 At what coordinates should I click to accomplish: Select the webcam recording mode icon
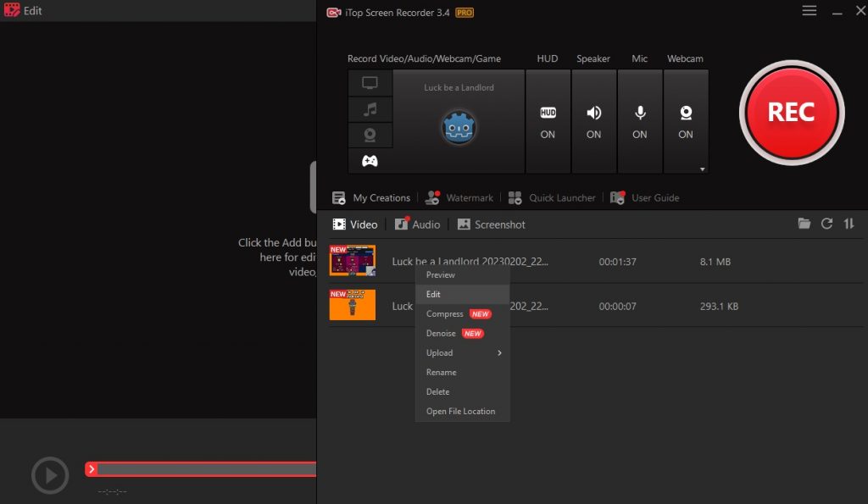pyautogui.click(x=370, y=135)
